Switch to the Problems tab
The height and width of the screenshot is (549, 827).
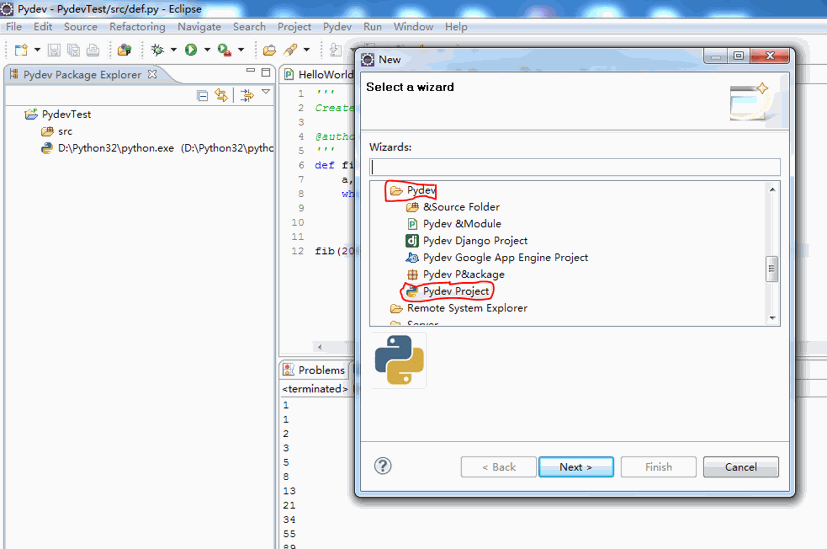314,370
